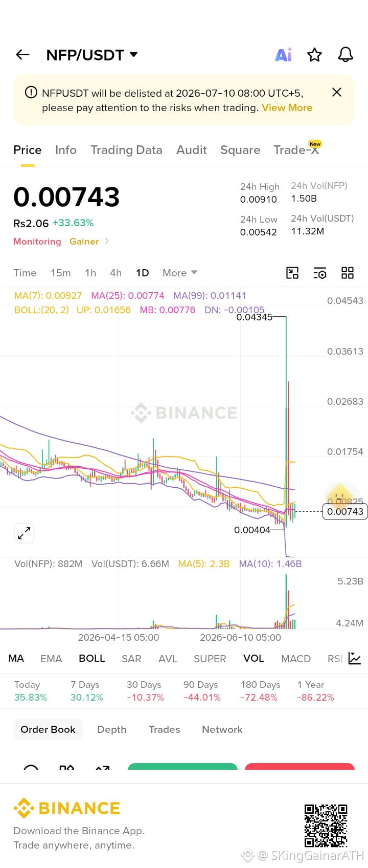
Task: Tap the MA(7) value in chart legend
Action: click(x=48, y=295)
